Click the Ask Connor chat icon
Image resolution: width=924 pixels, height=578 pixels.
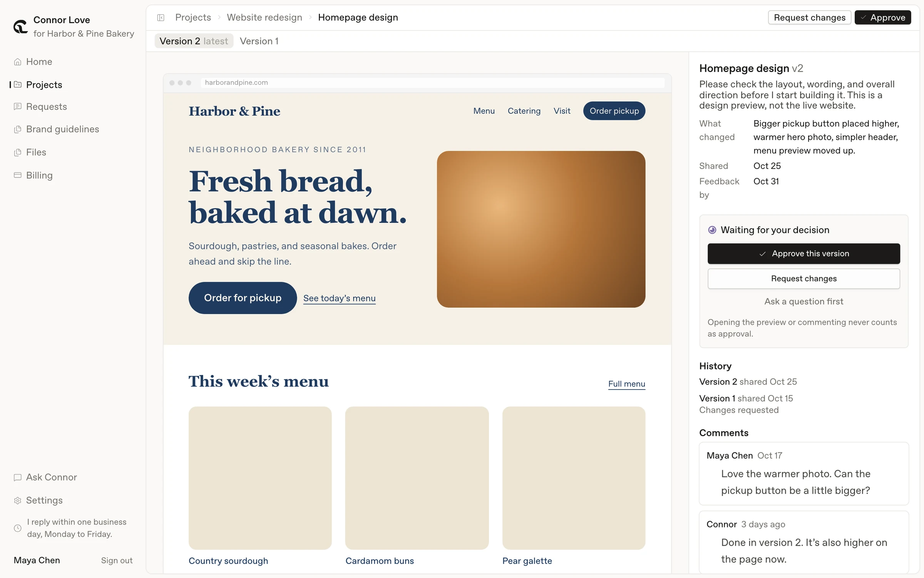click(18, 477)
